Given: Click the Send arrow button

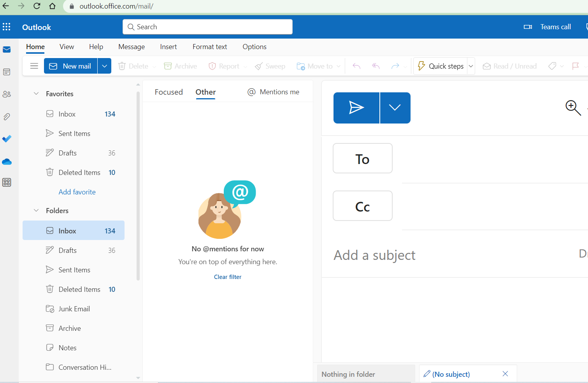Looking at the screenshot, I should coord(356,108).
